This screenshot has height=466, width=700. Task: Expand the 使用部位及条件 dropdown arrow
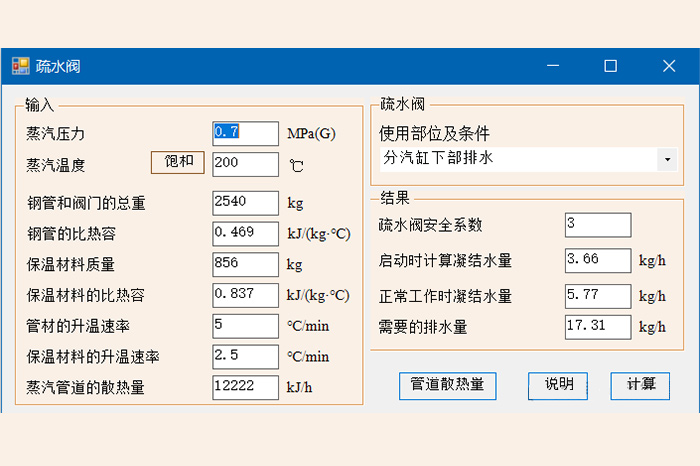pyautogui.click(x=666, y=160)
